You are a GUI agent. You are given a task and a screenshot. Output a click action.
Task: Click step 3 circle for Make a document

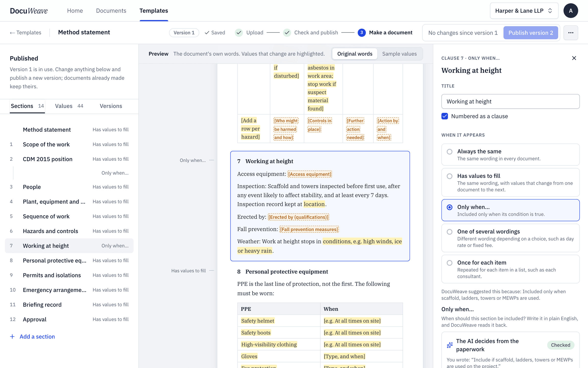[362, 33]
